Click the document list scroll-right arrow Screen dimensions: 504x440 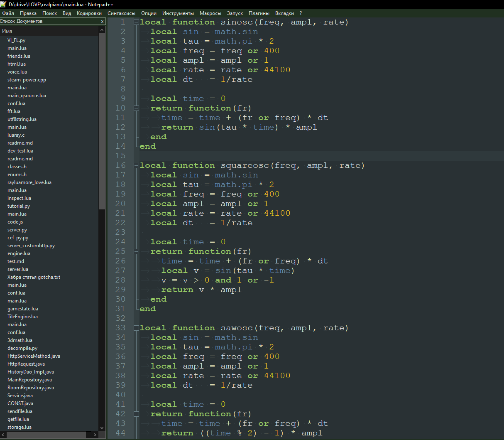95,435
